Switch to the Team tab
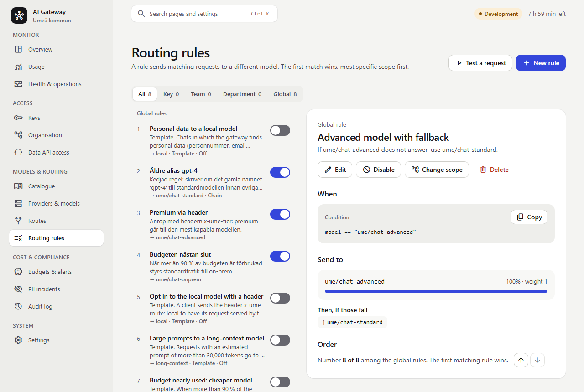Screen dimensions: 584x392 201,94
